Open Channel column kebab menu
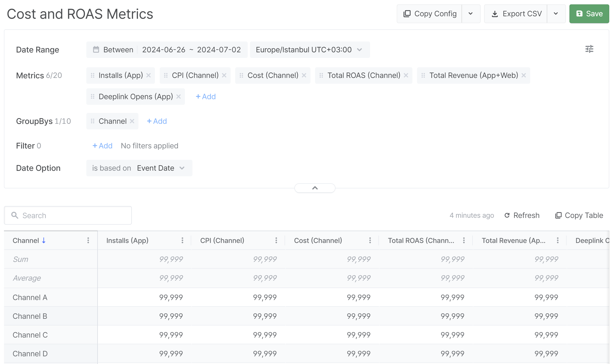Image resolution: width=613 pixels, height=364 pixels. (x=88, y=240)
